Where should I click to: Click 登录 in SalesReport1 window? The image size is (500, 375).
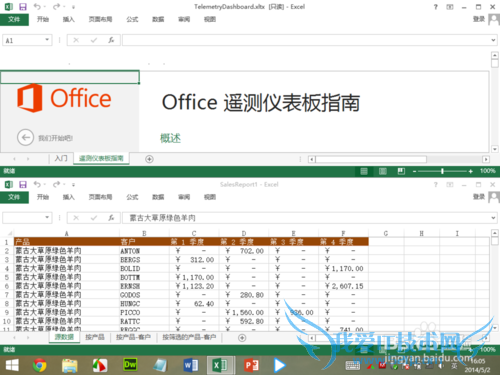(x=479, y=197)
